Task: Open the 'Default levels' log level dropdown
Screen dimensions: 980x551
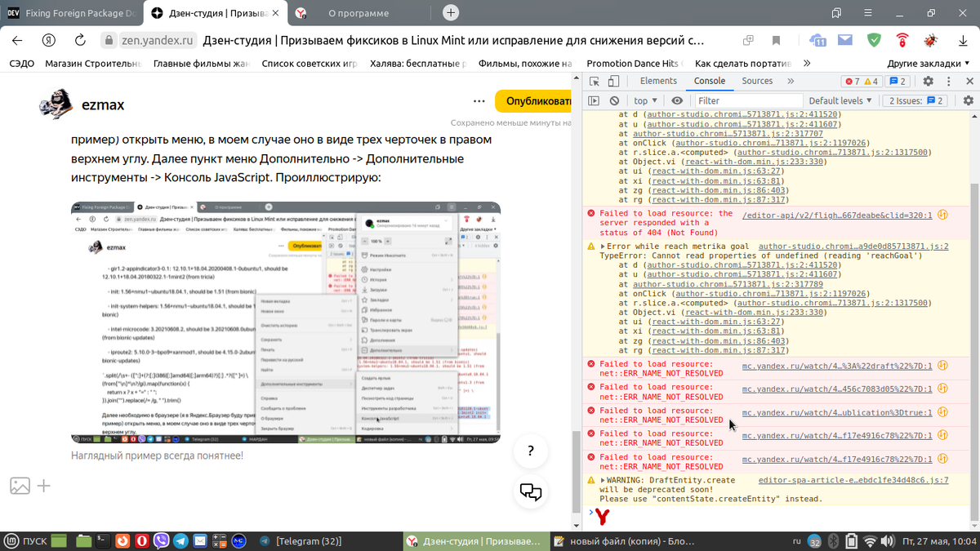Action: point(840,101)
